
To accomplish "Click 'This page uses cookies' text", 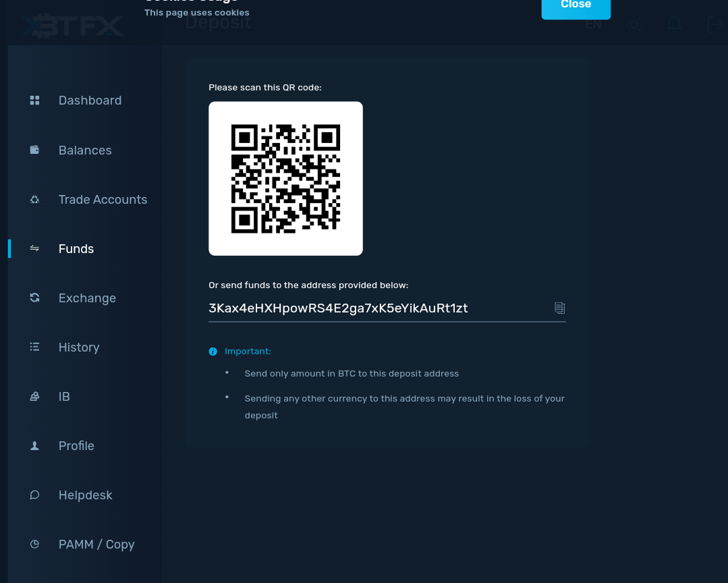I will (x=197, y=13).
